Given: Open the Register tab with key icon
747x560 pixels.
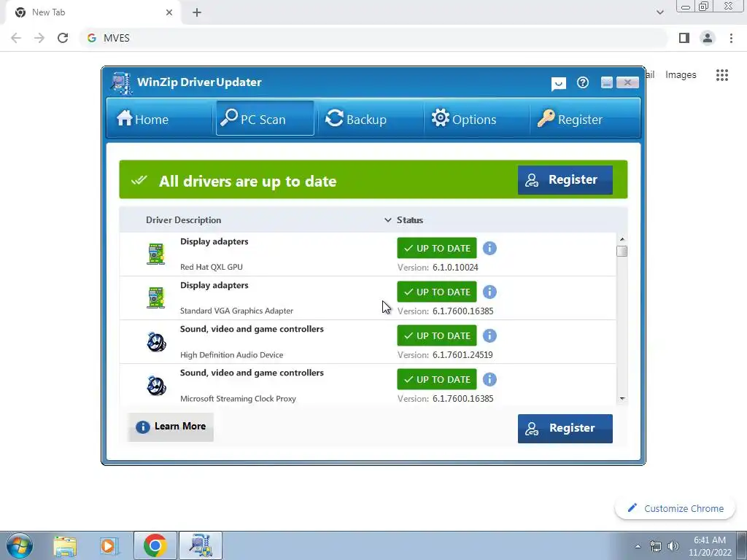Looking at the screenshot, I should [x=570, y=119].
